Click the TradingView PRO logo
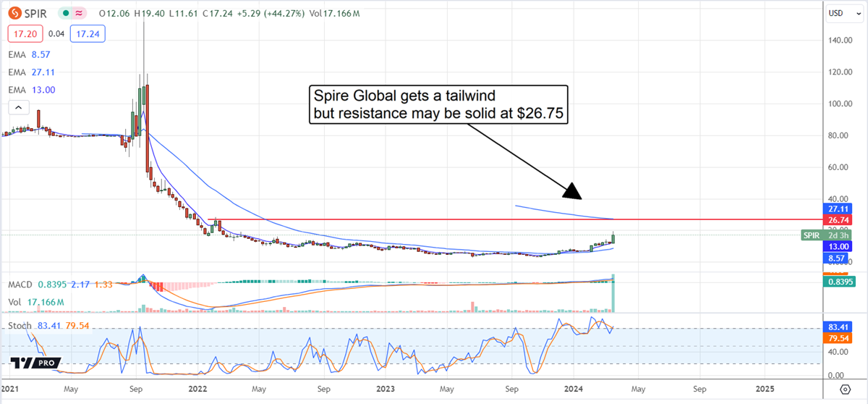 click(x=35, y=363)
